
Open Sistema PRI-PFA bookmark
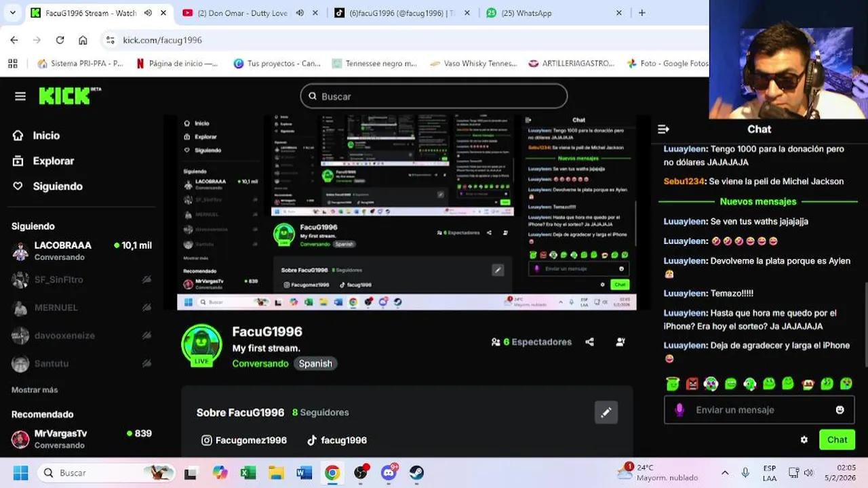(81, 63)
